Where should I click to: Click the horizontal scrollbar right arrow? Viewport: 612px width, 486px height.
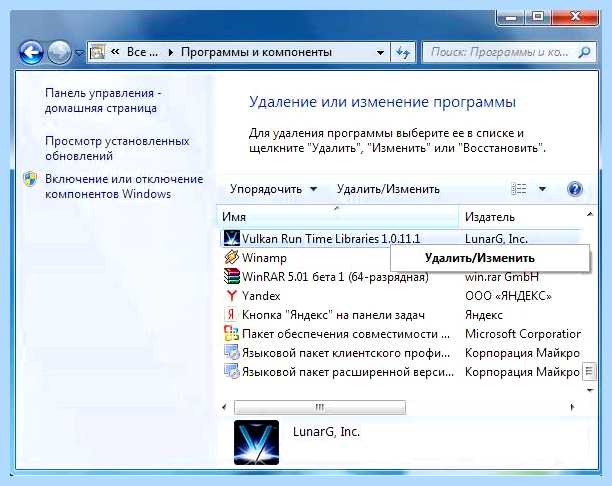572,407
